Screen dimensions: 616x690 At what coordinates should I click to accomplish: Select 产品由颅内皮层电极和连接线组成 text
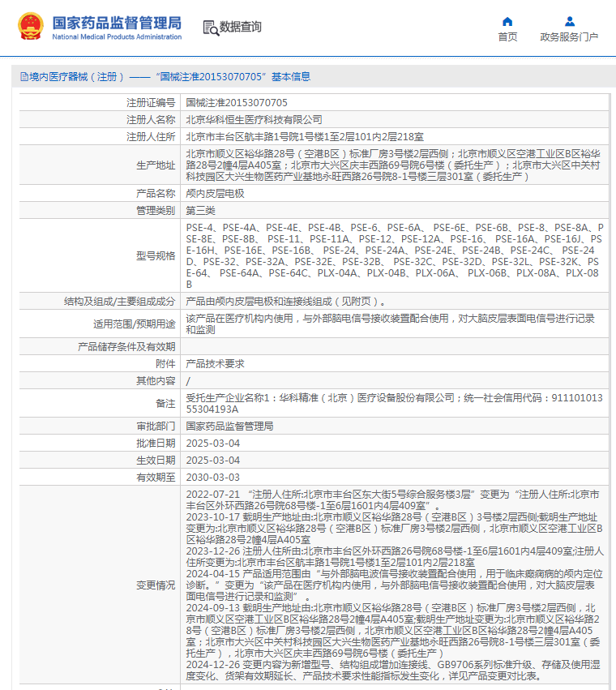point(286,302)
